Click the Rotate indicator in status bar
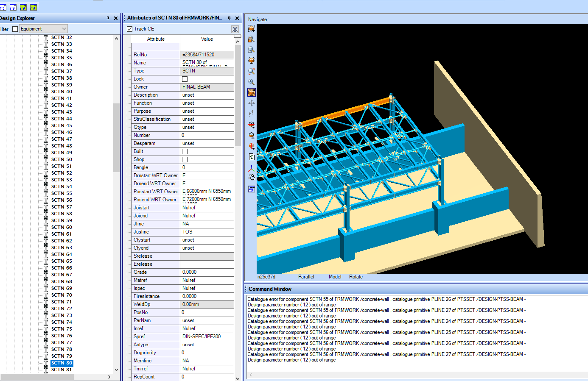 pyautogui.click(x=356, y=276)
